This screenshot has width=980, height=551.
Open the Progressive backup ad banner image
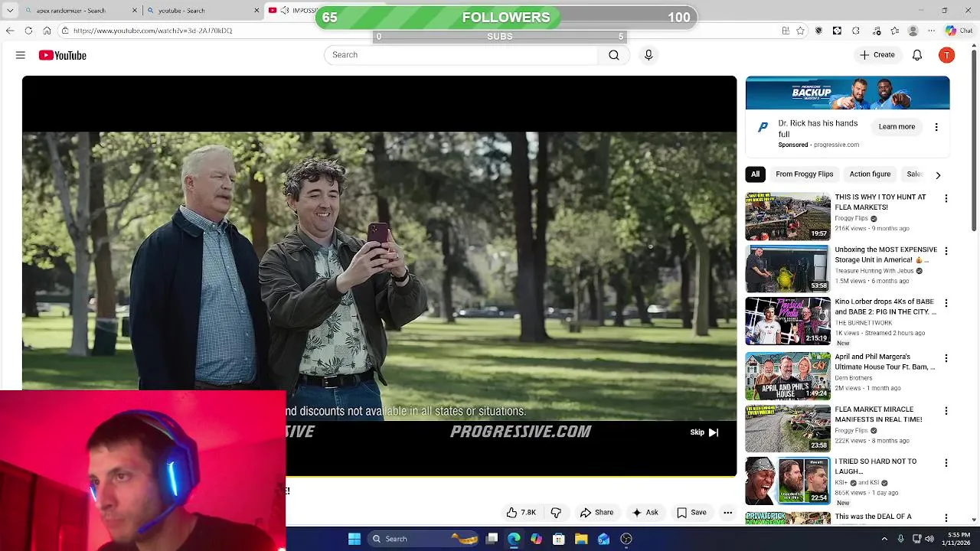[848, 93]
